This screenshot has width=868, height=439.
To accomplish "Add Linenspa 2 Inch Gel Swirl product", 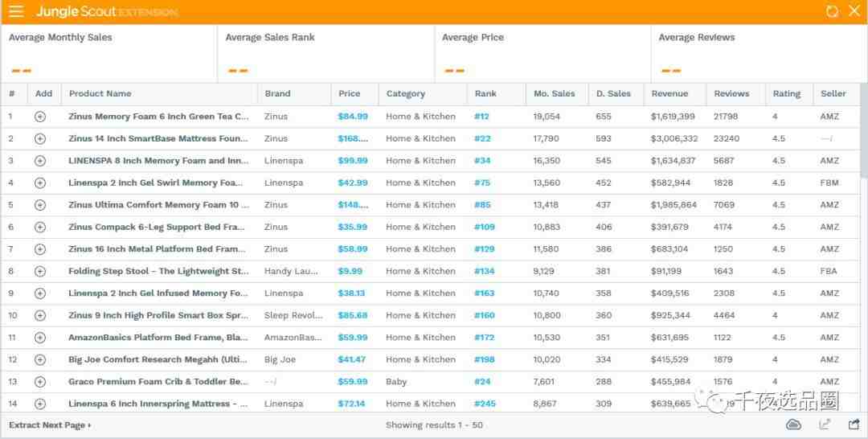I will point(40,183).
